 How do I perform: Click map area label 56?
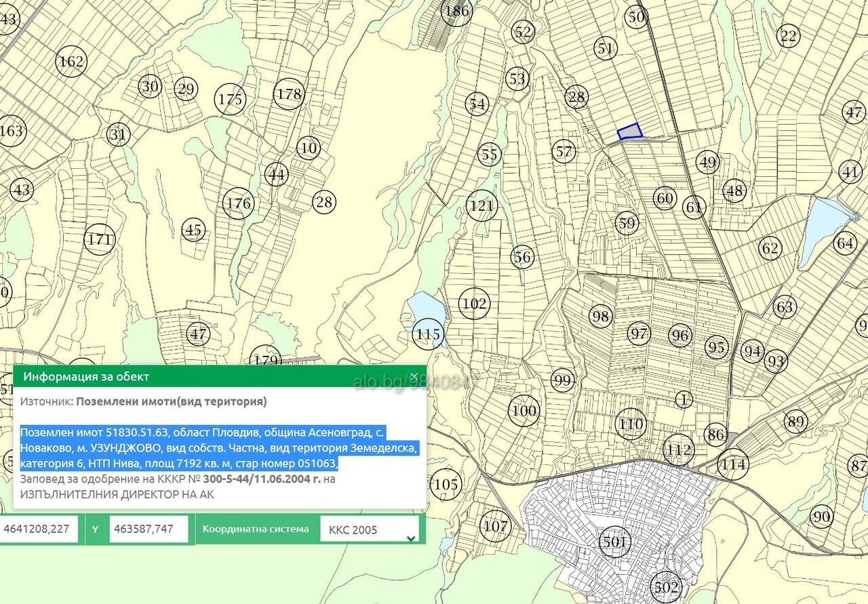[x=523, y=257]
